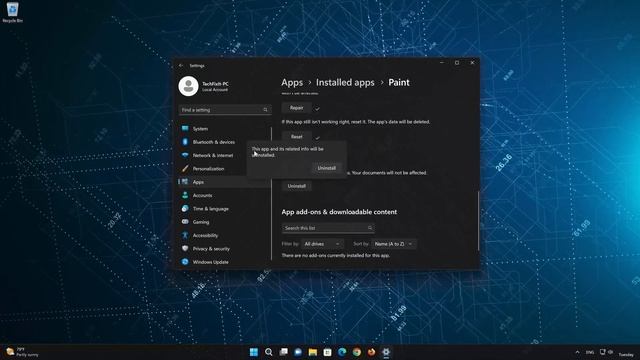Open the network and volume quick settings
Viewport: 640px width, 360px height.
tap(607, 352)
